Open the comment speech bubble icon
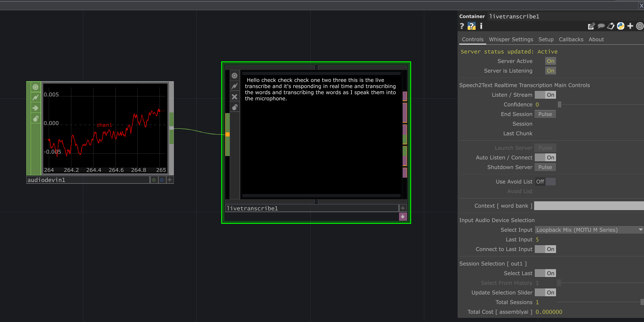 tap(601, 26)
